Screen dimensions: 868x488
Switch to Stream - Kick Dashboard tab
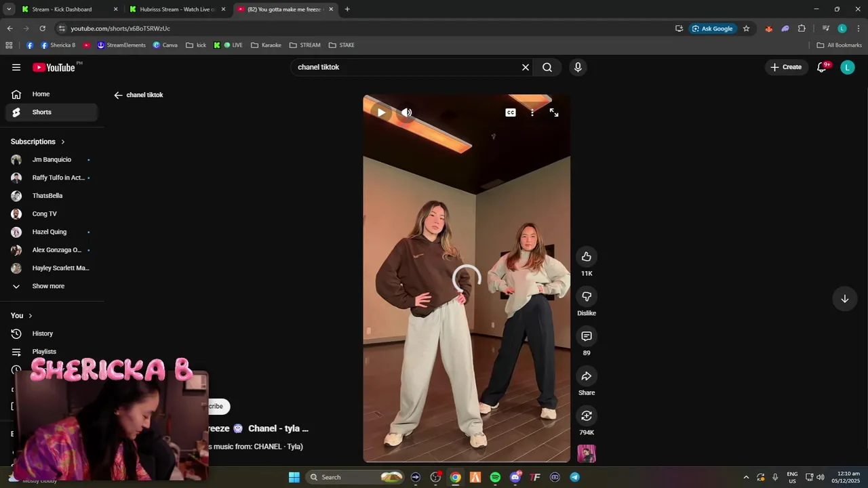pyautogui.click(x=69, y=9)
